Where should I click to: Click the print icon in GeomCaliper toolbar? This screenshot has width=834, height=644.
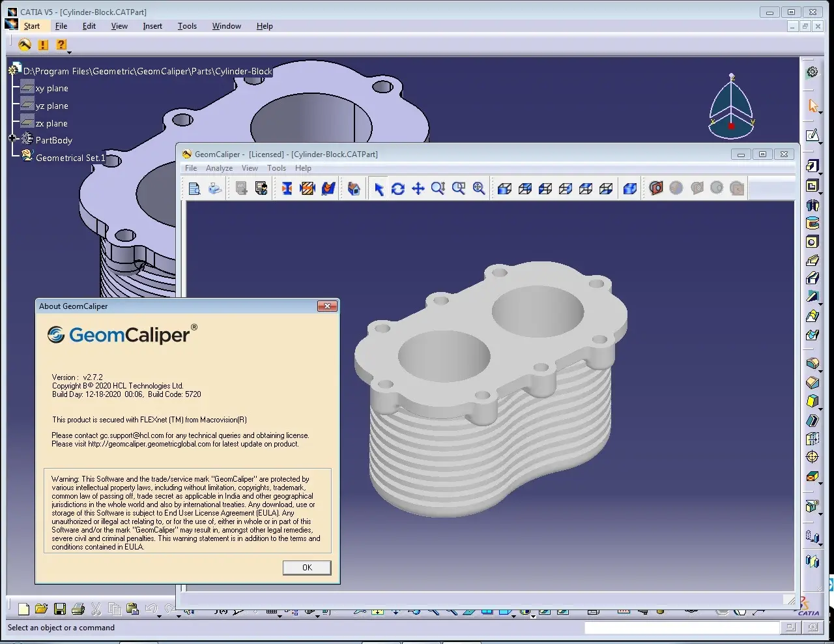click(x=214, y=188)
